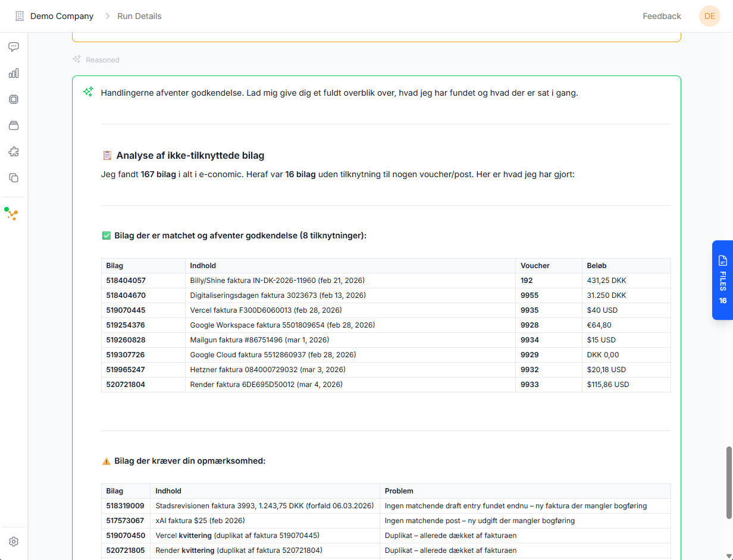This screenshot has height=560, width=733.
Task: Expand the FILES 16 side panel
Action: click(x=722, y=280)
